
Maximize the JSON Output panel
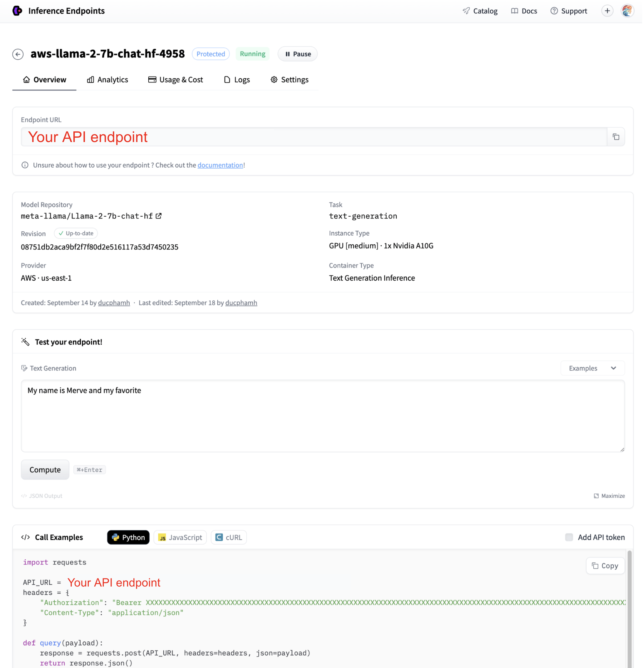click(609, 496)
